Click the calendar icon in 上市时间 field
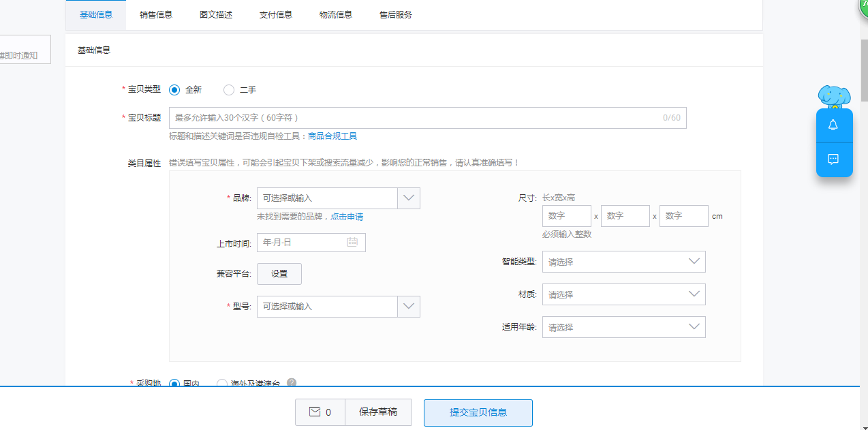 click(352, 242)
